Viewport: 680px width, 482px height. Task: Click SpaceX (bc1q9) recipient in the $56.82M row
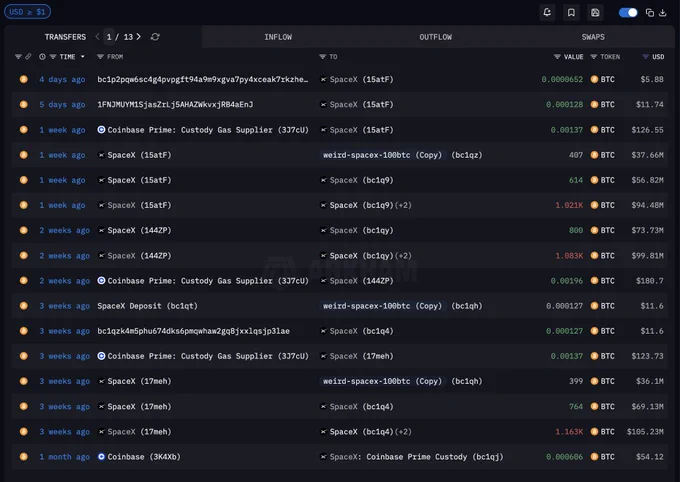coord(357,180)
